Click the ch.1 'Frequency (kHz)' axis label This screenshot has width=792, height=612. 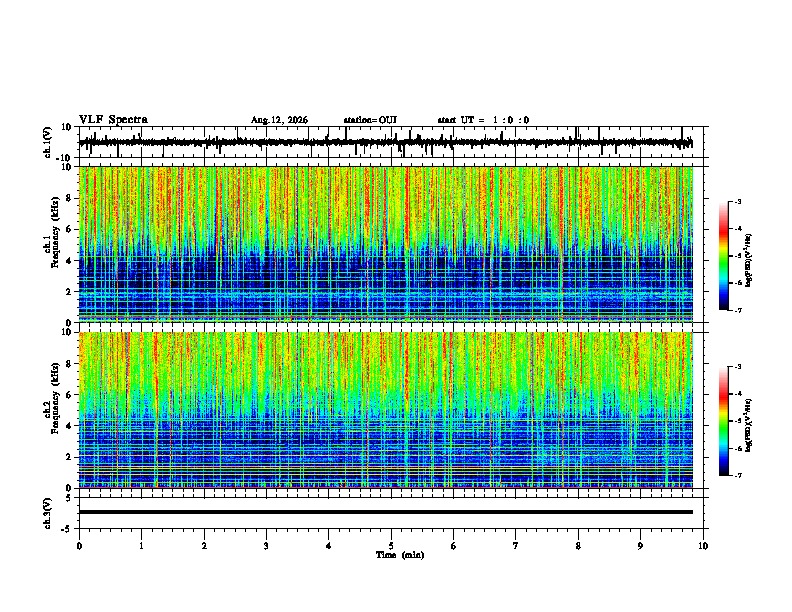click(x=55, y=232)
